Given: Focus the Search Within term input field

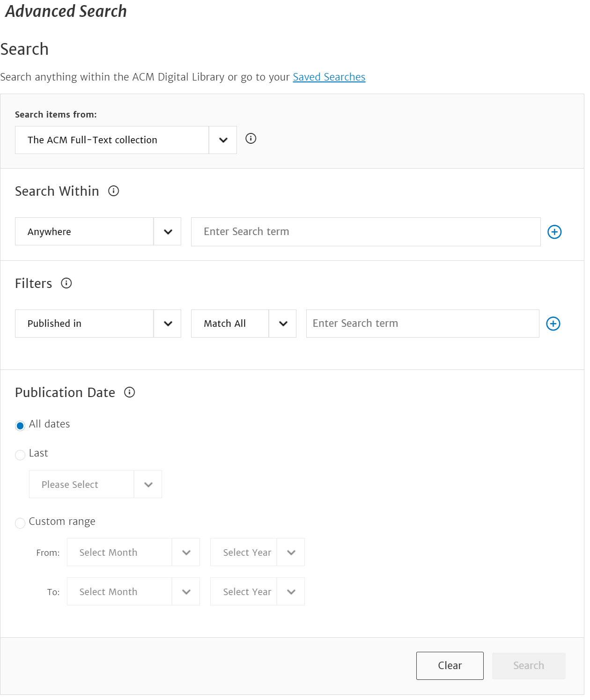Looking at the screenshot, I should pos(366,232).
